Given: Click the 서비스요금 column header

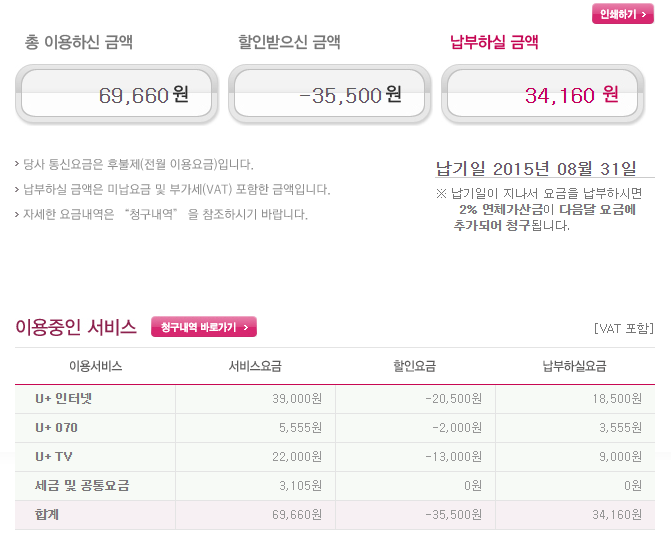Looking at the screenshot, I should 255,366.
